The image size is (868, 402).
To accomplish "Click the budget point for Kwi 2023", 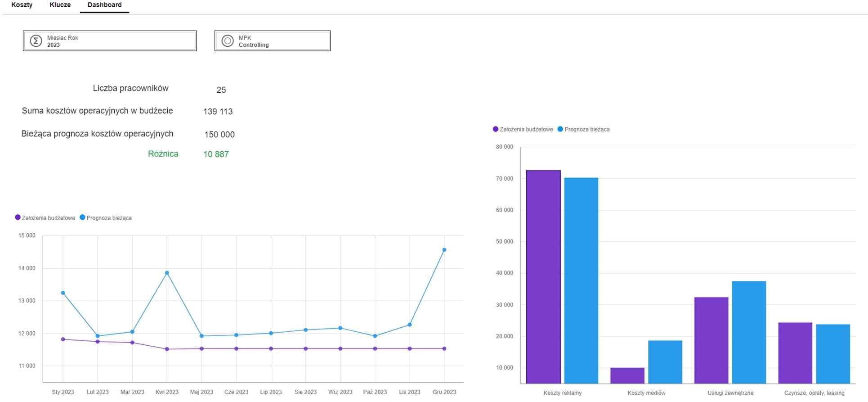I will point(167,349).
